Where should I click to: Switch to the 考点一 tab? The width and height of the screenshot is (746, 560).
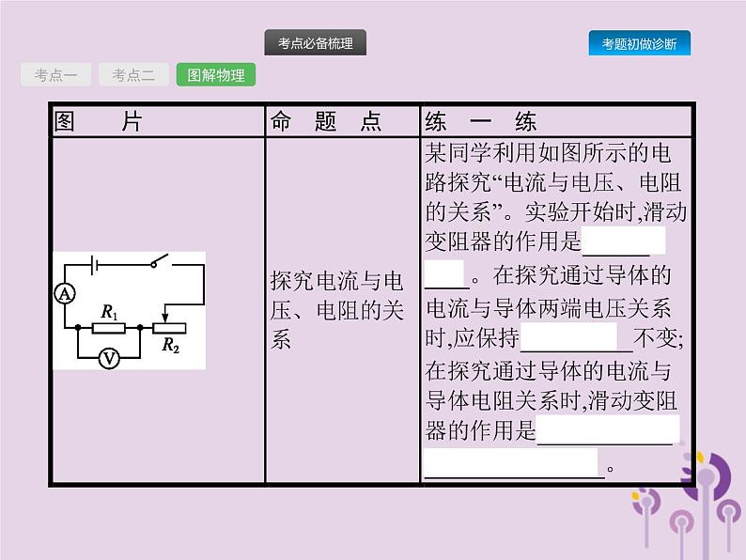click(x=56, y=75)
